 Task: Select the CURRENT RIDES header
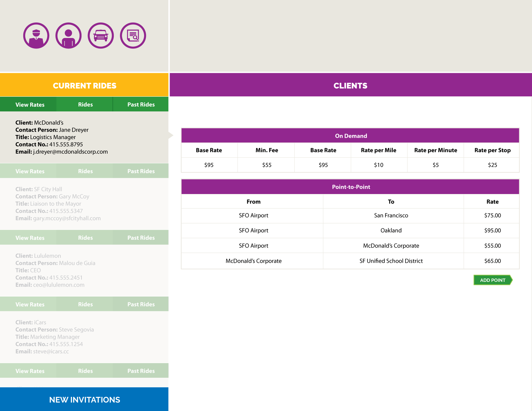85,86
